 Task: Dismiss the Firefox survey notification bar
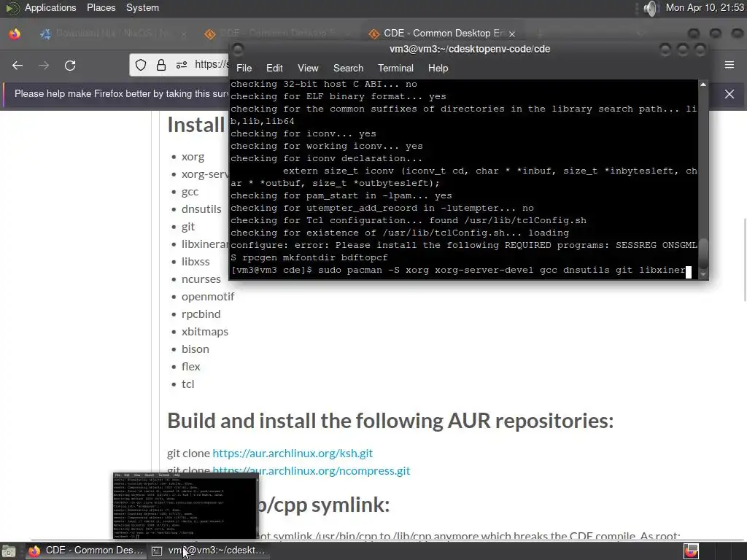(x=729, y=94)
